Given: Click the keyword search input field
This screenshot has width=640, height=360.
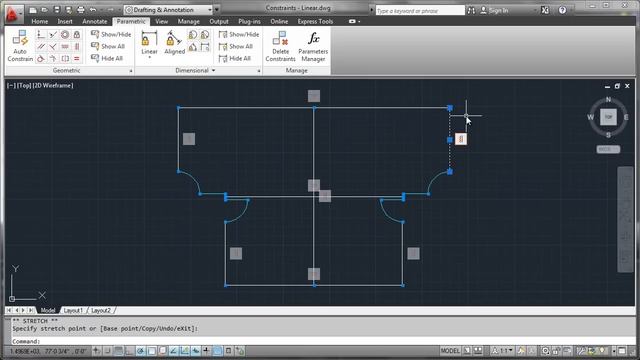Looking at the screenshot, I should [x=420, y=11].
